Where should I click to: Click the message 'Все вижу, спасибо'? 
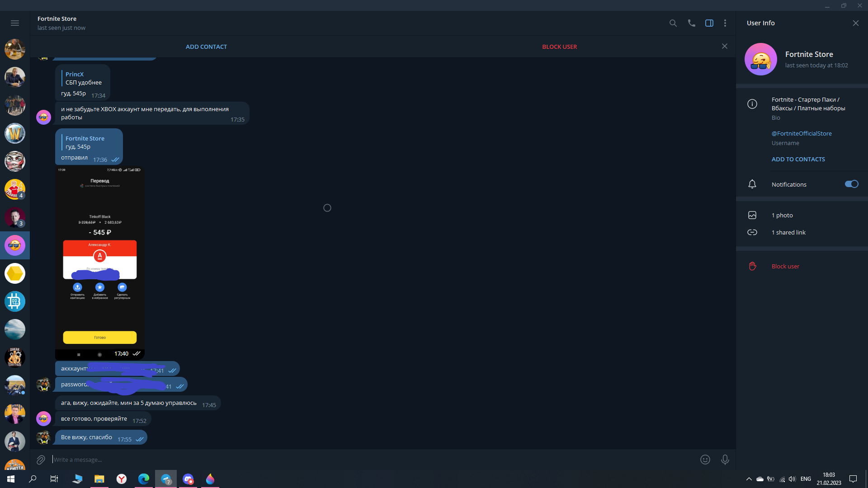86,437
